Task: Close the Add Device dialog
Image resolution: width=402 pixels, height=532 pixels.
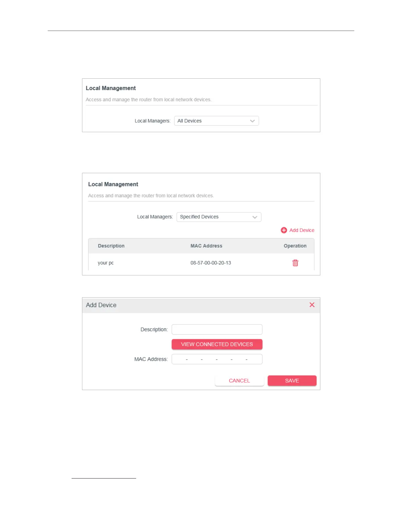Action: click(x=312, y=305)
